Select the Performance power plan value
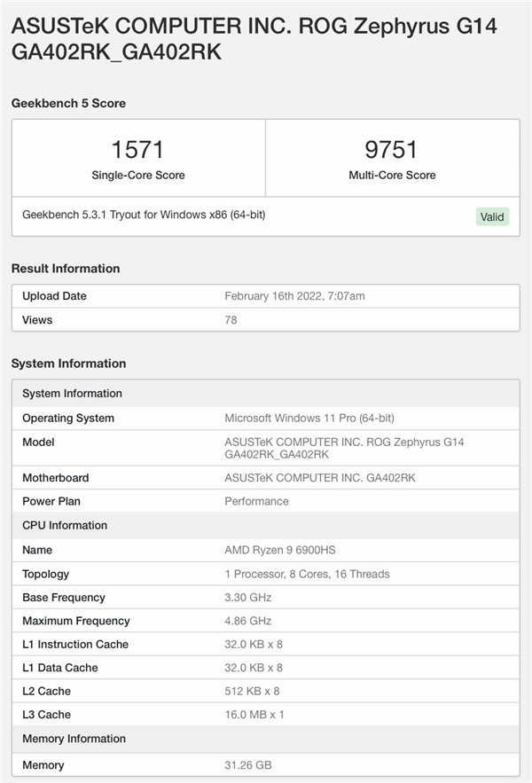The image size is (532, 783). pos(256,501)
